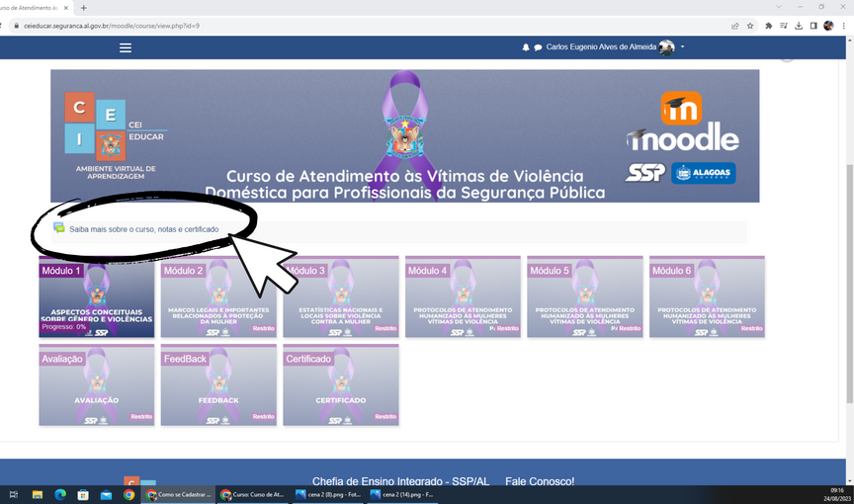Open the pinned Chrome taskbar icon

[129, 494]
